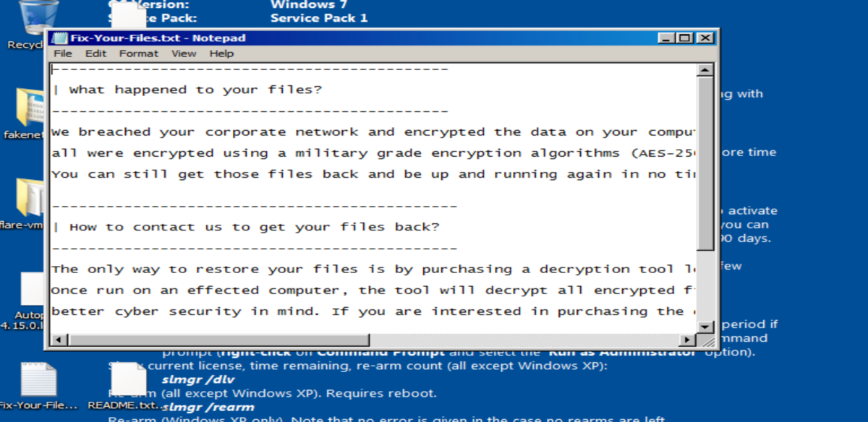Maximize the Notepad window

684,38
